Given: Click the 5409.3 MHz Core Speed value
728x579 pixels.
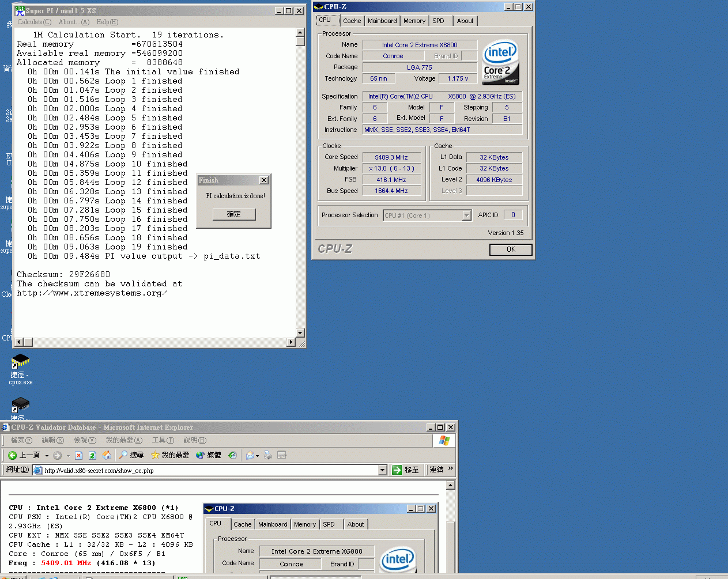Looking at the screenshot, I should coord(391,157).
